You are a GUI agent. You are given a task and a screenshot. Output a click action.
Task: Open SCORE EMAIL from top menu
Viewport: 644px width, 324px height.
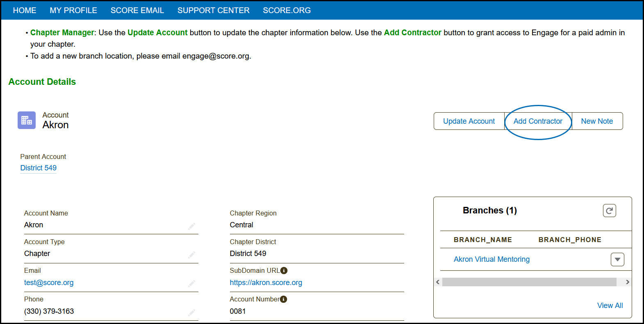click(x=137, y=10)
